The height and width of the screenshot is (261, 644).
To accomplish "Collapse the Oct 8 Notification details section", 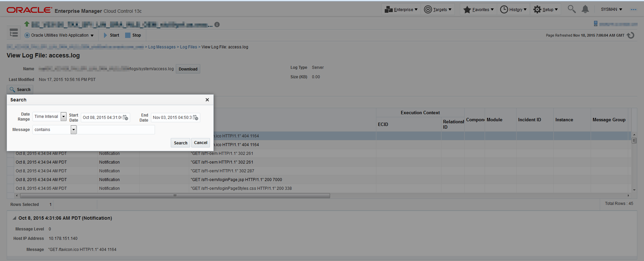I will pyautogui.click(x=14, y=218).
